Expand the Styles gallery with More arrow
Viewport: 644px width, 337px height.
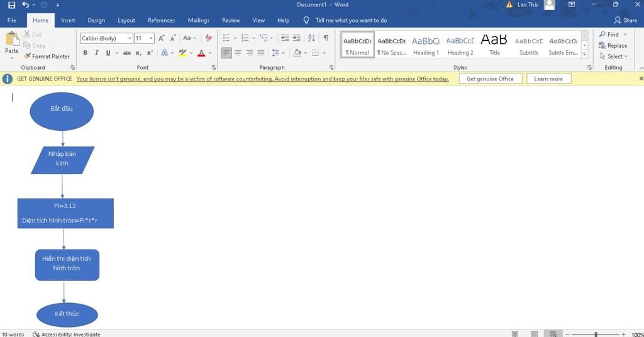coord(584,55)
